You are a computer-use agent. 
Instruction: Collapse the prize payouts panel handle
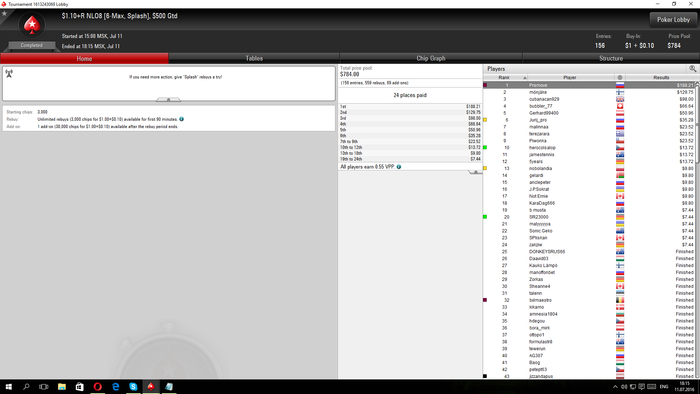pyautogui.click(x=475, y=172)
